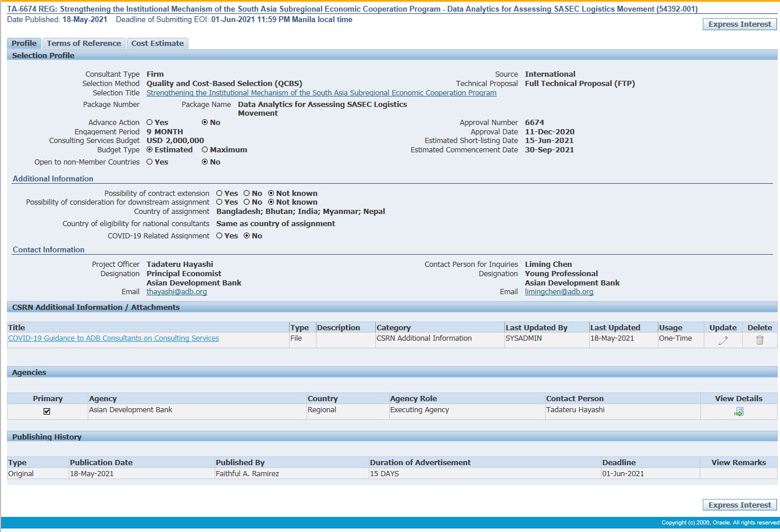
Task: Open the Selection Title program link
Action: point(321,93)
